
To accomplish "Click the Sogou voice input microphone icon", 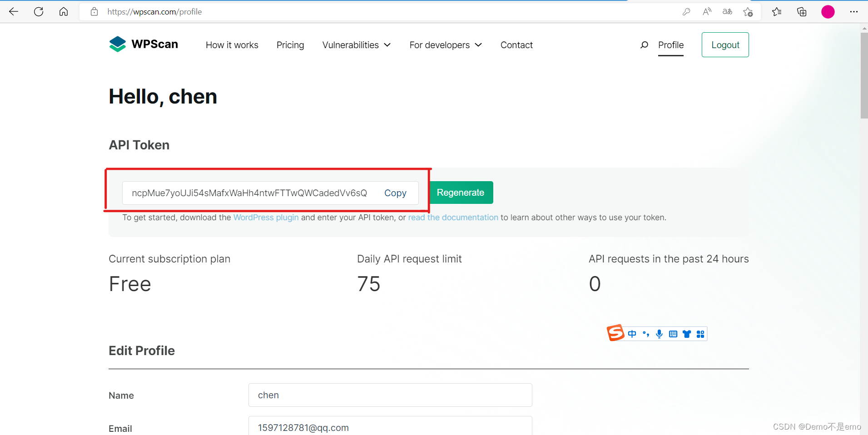I will (x=660, y=334).
